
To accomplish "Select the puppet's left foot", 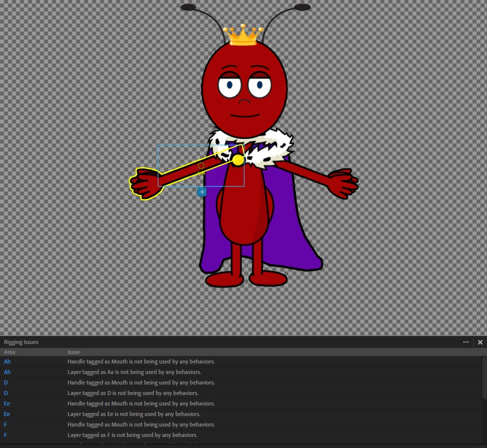I will click(224, 279).
